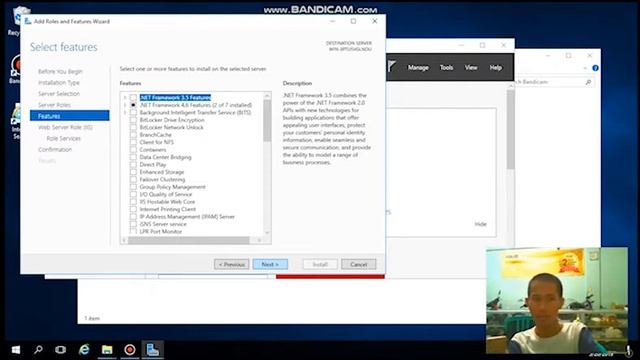640x360 pixels.
Task: Open Server Manager taskbar icon
Action: (x=153, y=350)
